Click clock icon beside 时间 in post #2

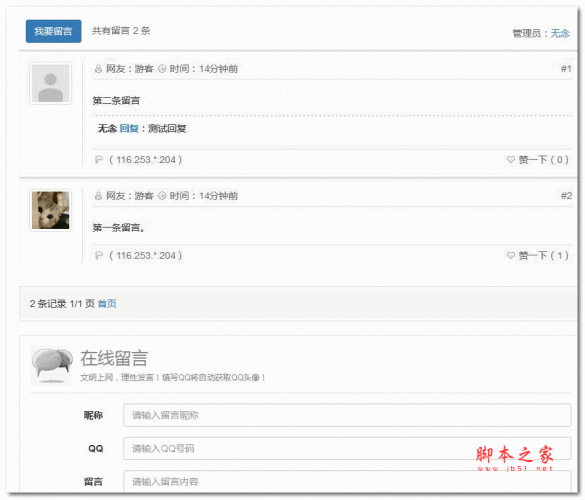(x=162, y=196)
